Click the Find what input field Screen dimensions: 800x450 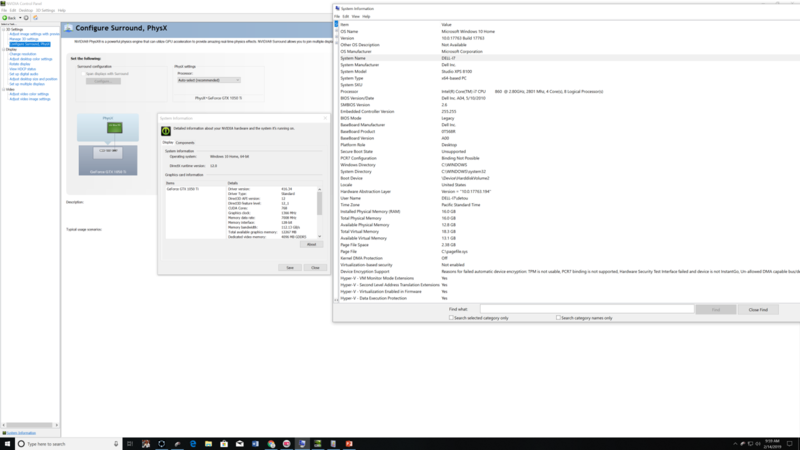(587, 309)
